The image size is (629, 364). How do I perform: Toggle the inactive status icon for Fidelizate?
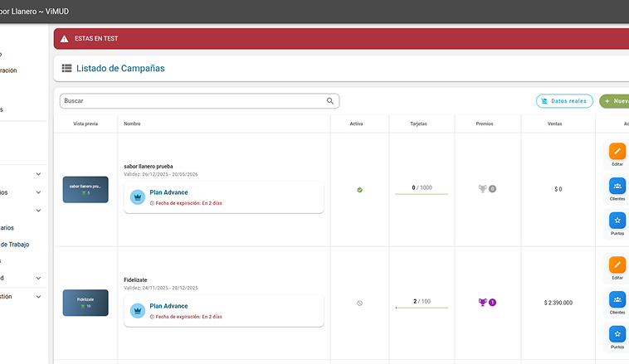359,303
